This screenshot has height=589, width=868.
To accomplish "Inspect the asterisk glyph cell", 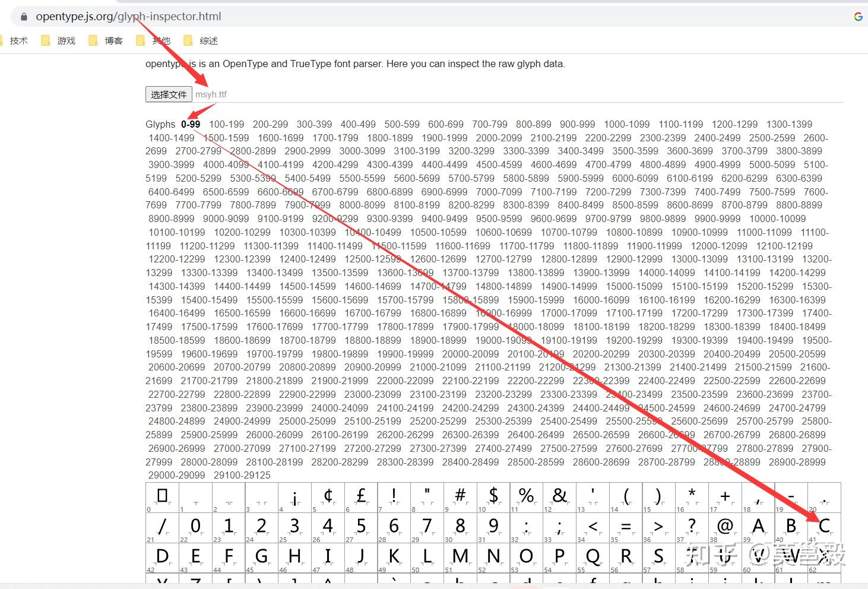I will (692, 498).
